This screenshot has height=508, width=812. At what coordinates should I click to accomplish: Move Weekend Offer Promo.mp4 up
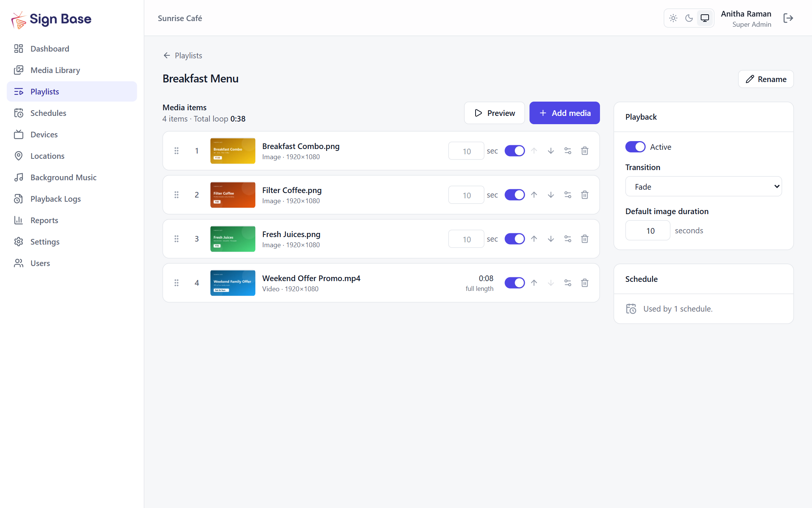coord(534,283)
